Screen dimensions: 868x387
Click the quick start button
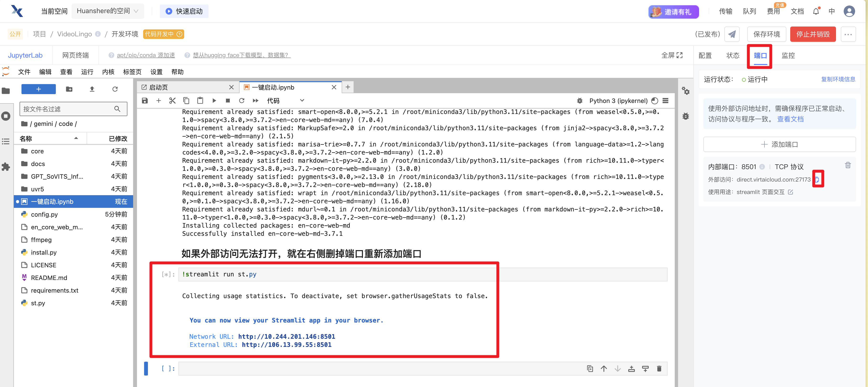pos(184,11)
